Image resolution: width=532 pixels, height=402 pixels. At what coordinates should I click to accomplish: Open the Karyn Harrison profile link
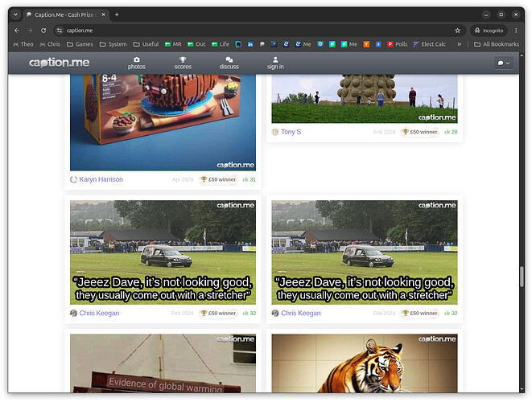click(x=101, y=179)
